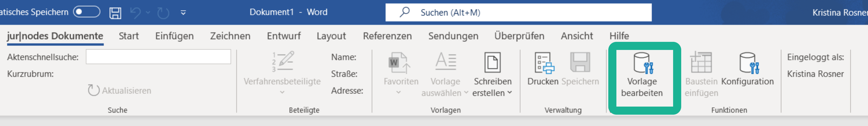Switch to the Einfügen ribbon tab

(174, 36)
